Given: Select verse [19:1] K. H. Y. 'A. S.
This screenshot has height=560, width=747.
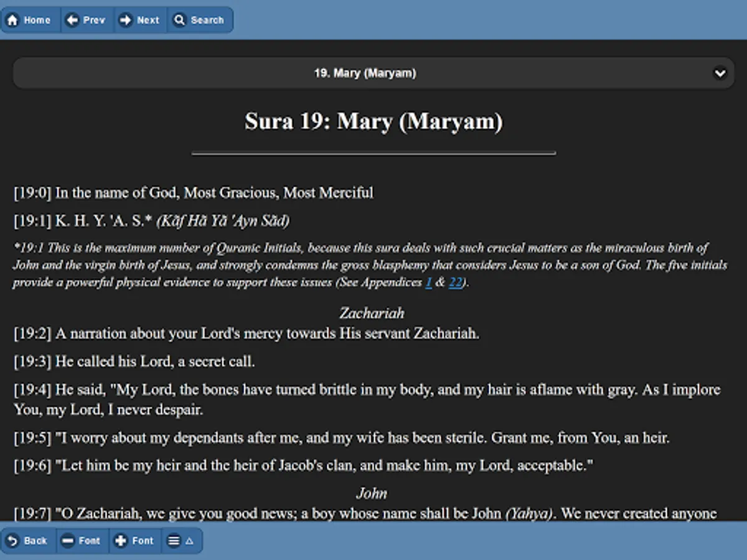Looking at the screenshot, I should [x=152, y=221].
